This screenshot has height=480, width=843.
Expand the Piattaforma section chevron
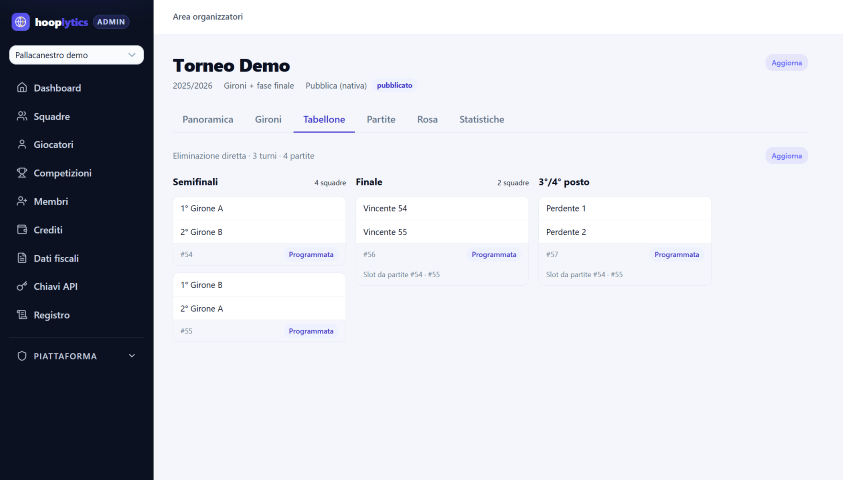132,356
